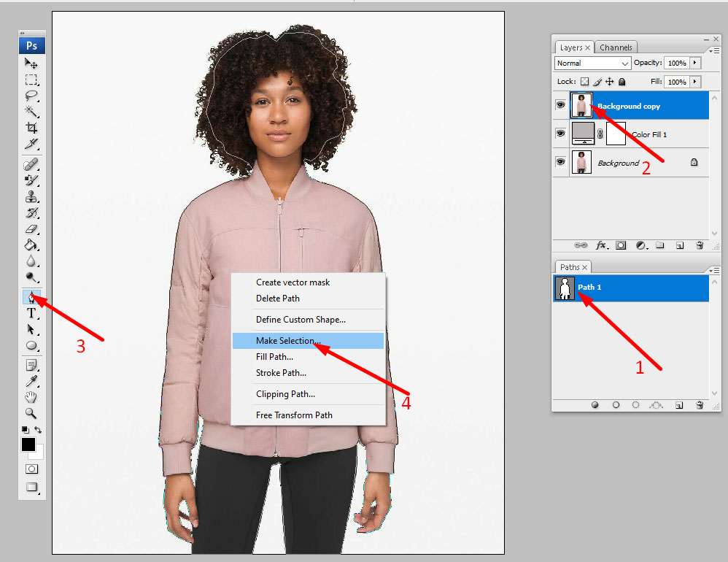Swap foreground and background colors
This screenshot has width=728, height=562.
[38, 430]
